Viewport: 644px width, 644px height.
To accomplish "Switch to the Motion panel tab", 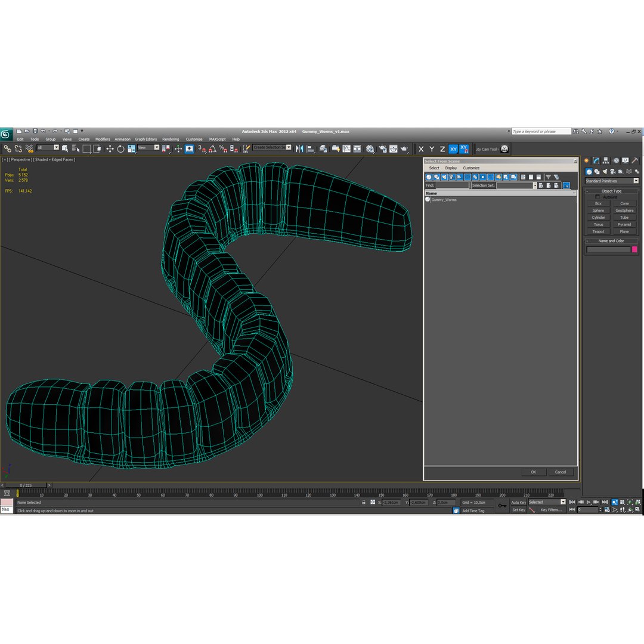I will [615, 160].
